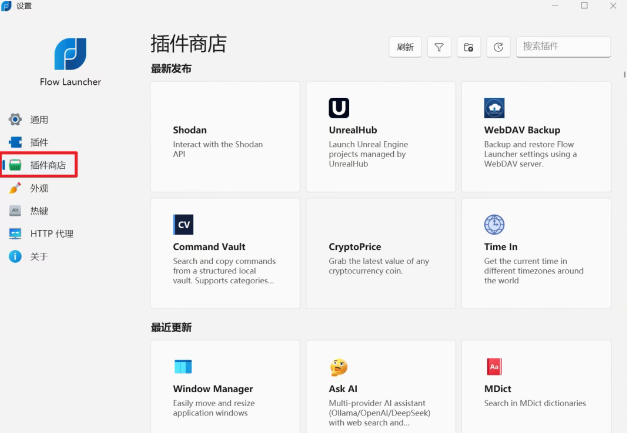Go to the 外观 appearance page
The width and height of the screenshot is (627, 433).
tap(39, 188)
